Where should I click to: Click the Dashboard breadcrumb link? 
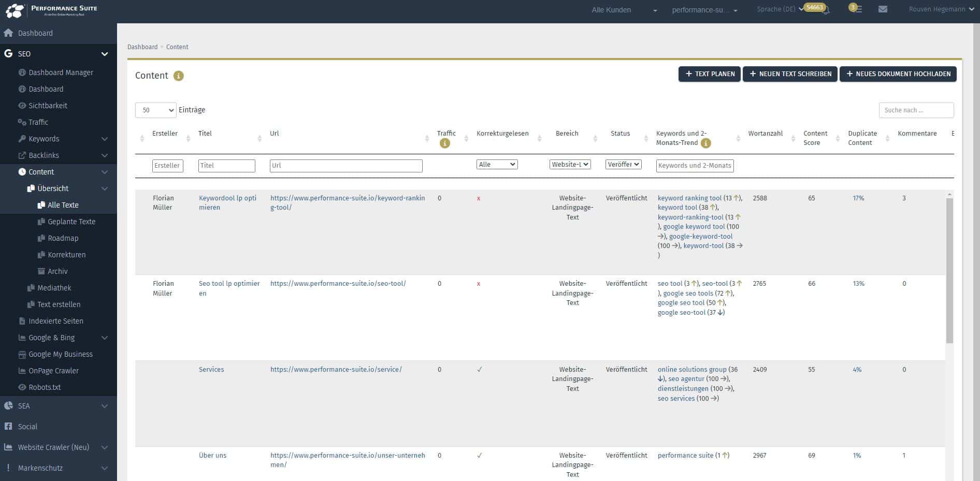(142, 47)
